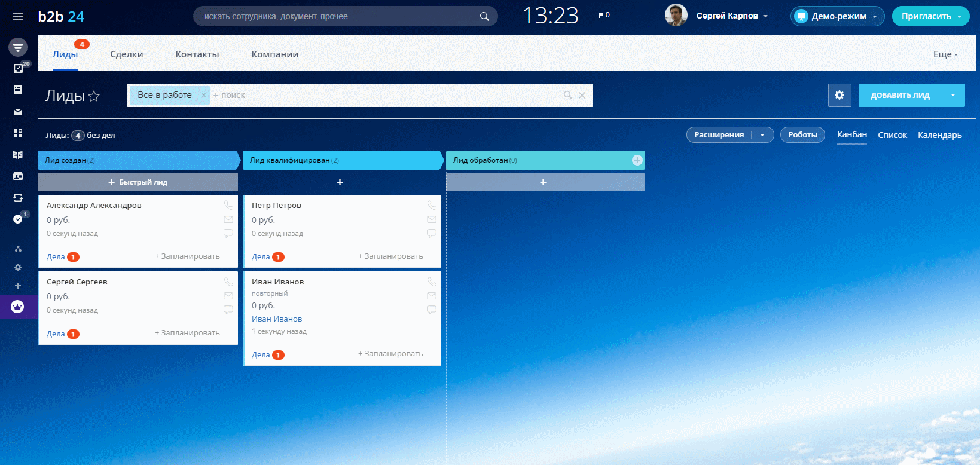Add a stage after 'Лид обработан' with plus
The image size is (980, 465).
[x=637, y=160]
